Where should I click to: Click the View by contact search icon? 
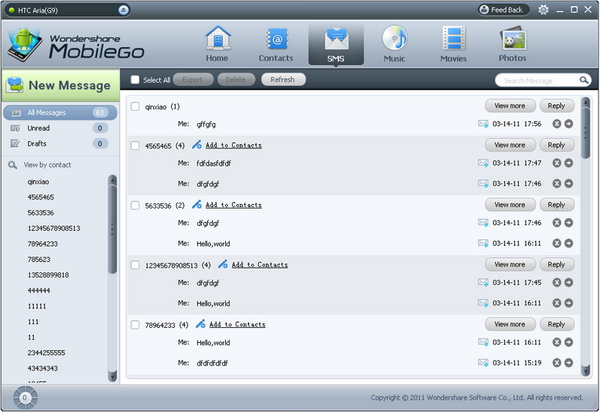click(x=13, y=165)
